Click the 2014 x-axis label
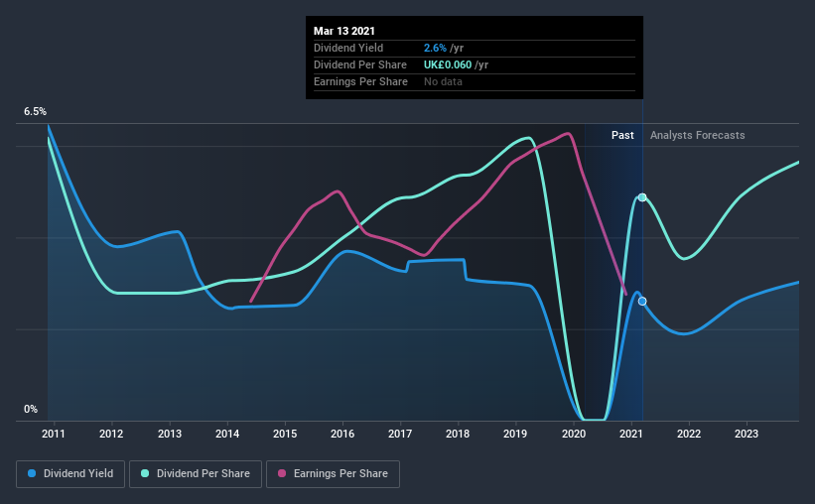Viewport: 815px width, 504px height. (227, 434)
